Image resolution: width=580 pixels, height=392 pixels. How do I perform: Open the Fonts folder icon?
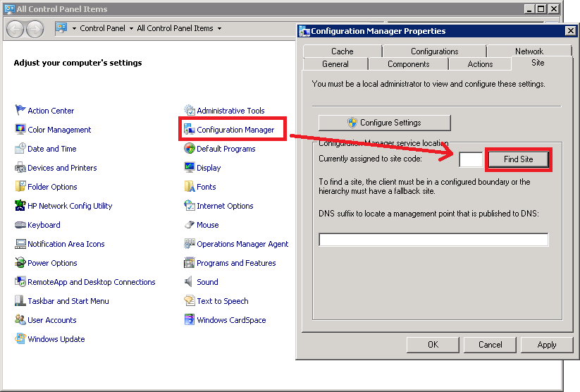190,186
